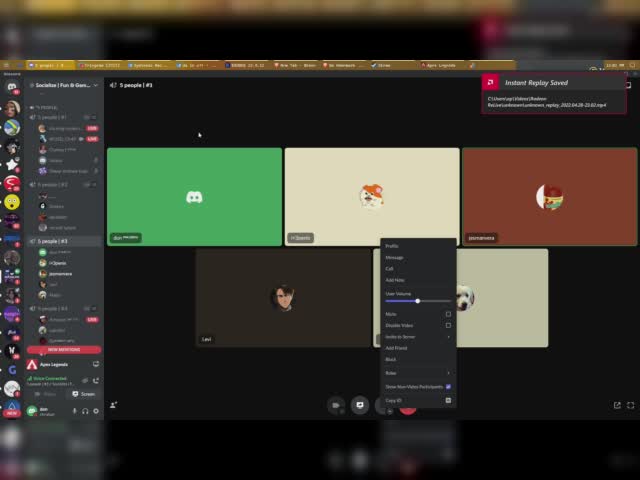Image resolution: width=640 pixels, height=480 pixels.
Task: Click the invite members icon in call corner
Action: (113, 405)
